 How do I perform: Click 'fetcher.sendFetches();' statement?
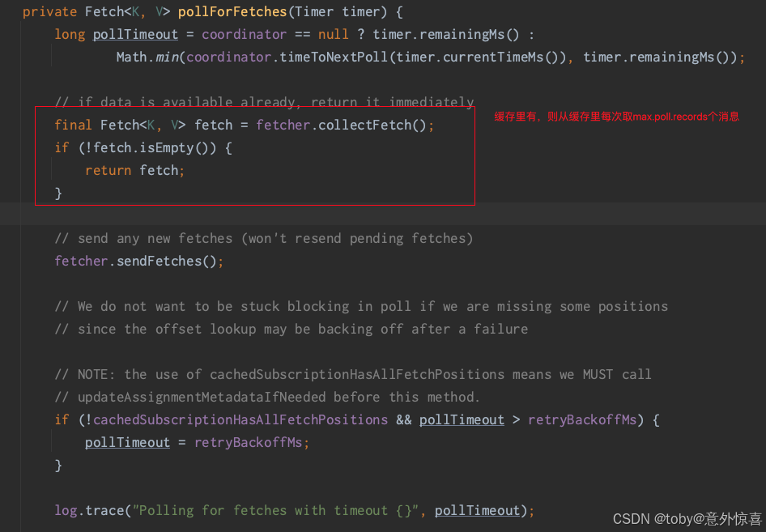pos(138,262)
